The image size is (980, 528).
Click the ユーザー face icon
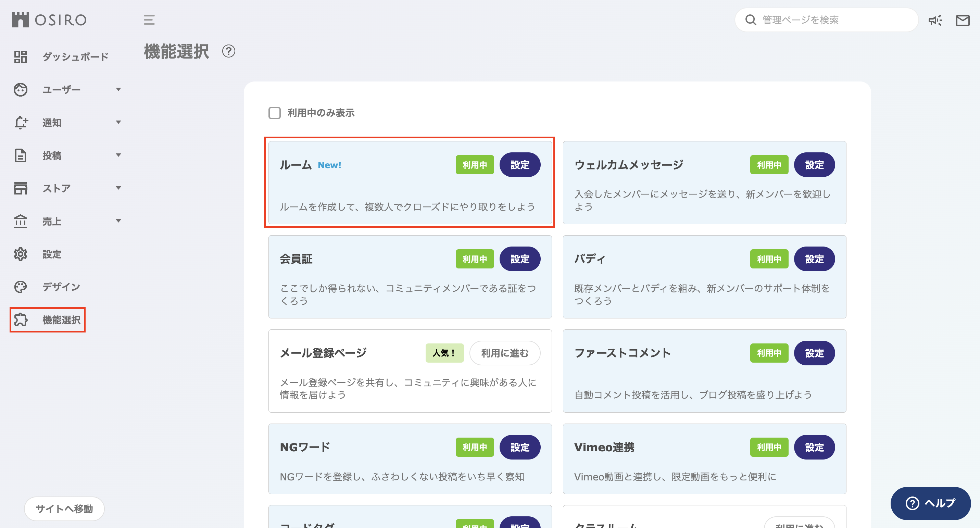21,89
